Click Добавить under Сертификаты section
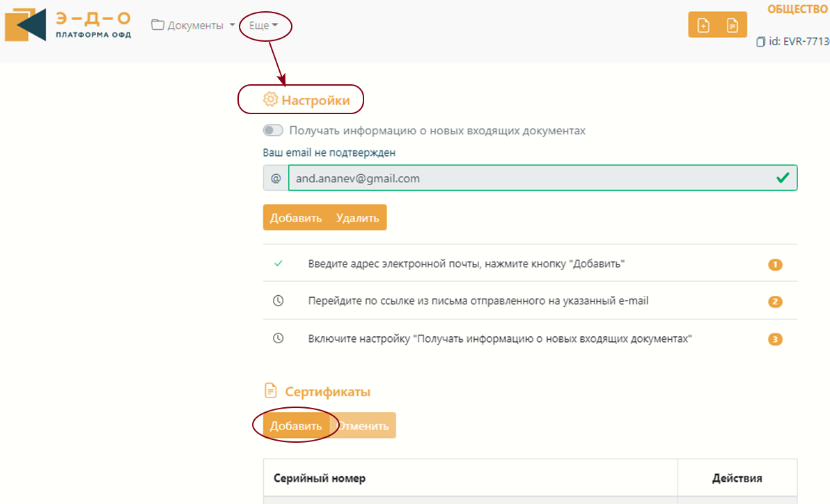Image resolution: width=830 pixels, height=504 pixels. (296, 426)
